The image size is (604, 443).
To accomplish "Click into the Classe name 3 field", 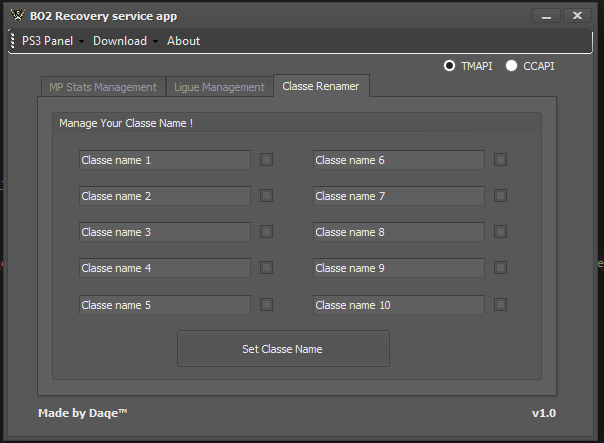I will coord(165,232).
